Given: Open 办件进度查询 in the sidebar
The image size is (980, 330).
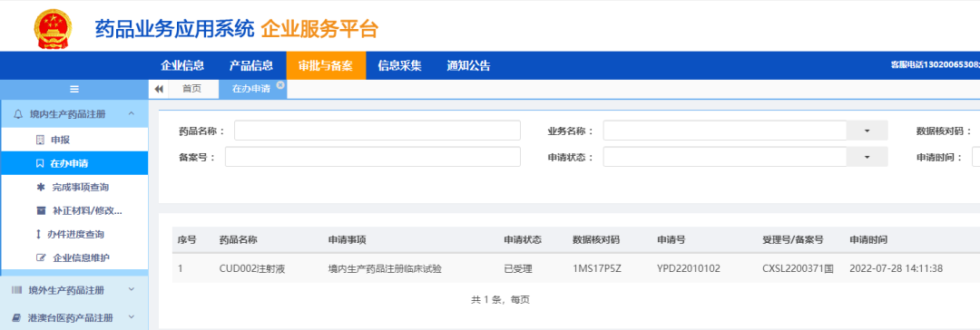Looking at the screenshot, I should (x=74, y=235).
